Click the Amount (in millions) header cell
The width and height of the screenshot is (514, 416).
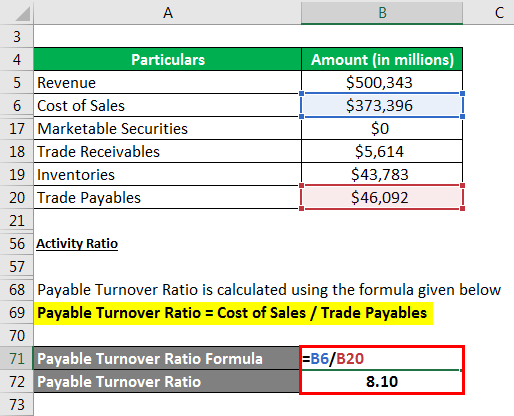tap(382, 59)
